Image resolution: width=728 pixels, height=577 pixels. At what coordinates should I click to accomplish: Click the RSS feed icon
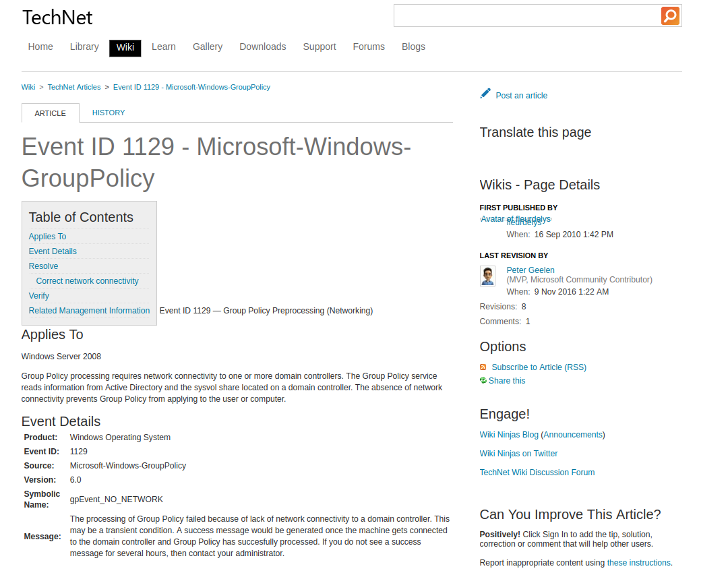[x=483, y=367]
